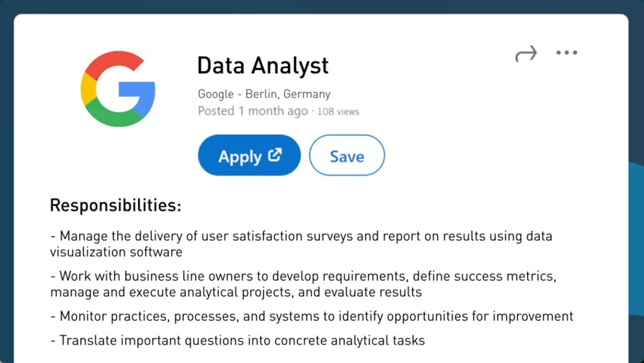The width and height of the screenshot is (644, 363).
Task: Open the three-dot more options menu
Action: click(566, 53)
